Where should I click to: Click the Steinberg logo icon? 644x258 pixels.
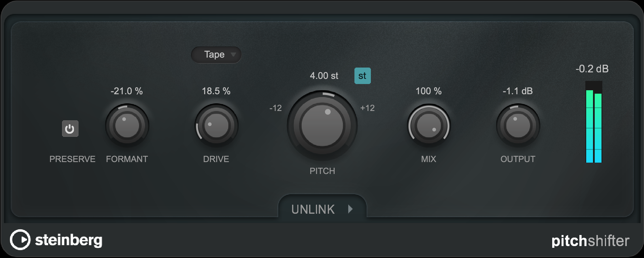click(x=20, y=240)
